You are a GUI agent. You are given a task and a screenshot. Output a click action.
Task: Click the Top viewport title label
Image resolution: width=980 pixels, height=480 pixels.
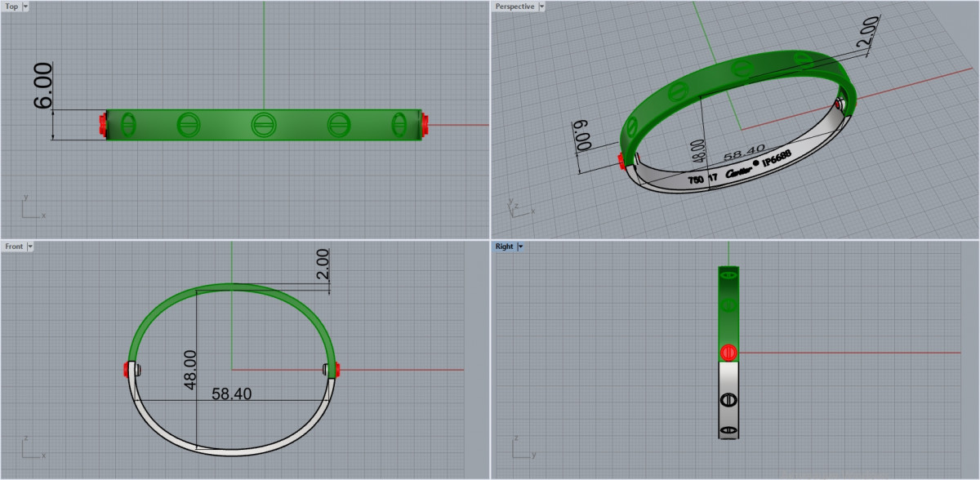11,7
